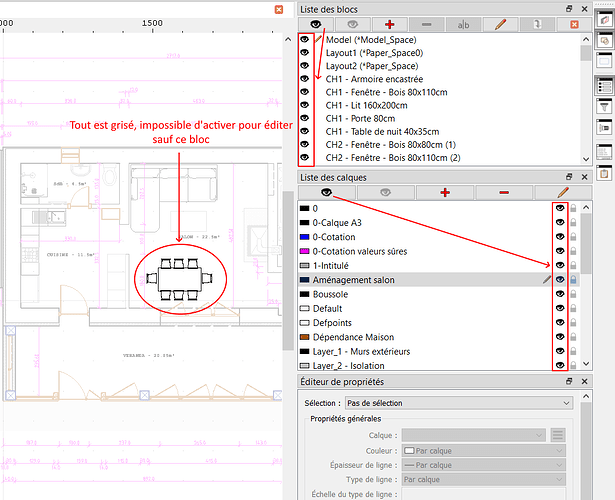Add a new layer with red plus

444,191
